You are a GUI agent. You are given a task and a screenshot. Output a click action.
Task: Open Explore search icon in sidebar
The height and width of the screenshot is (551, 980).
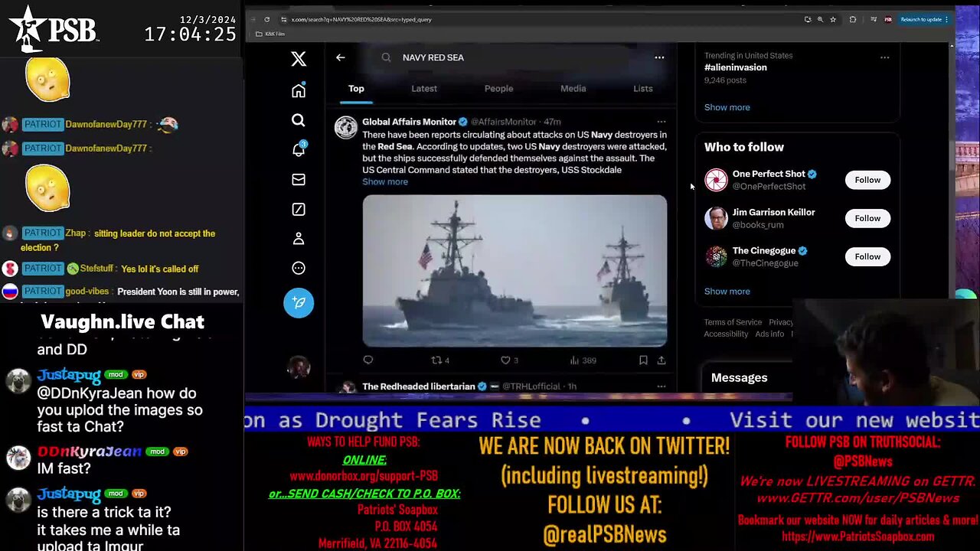299,120
